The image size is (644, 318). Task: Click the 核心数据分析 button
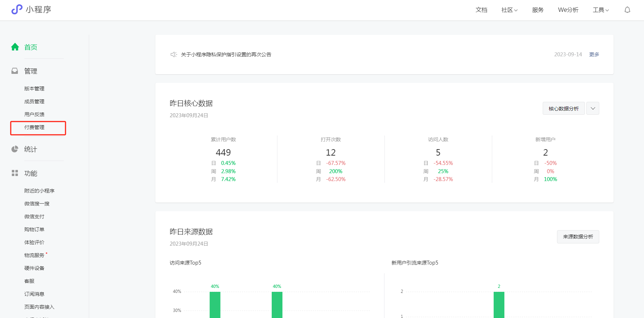[x=564, y=108]
